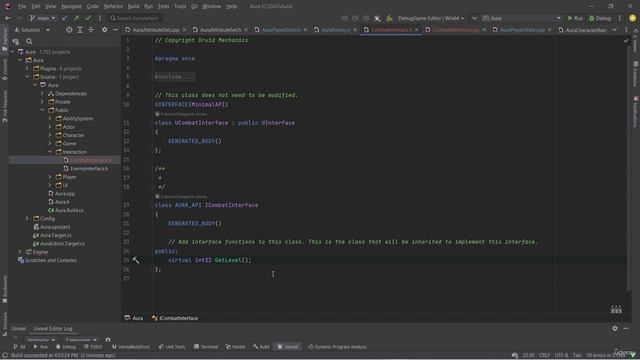
Task: Expand the Player folder in tree
Action: [50, 177]
